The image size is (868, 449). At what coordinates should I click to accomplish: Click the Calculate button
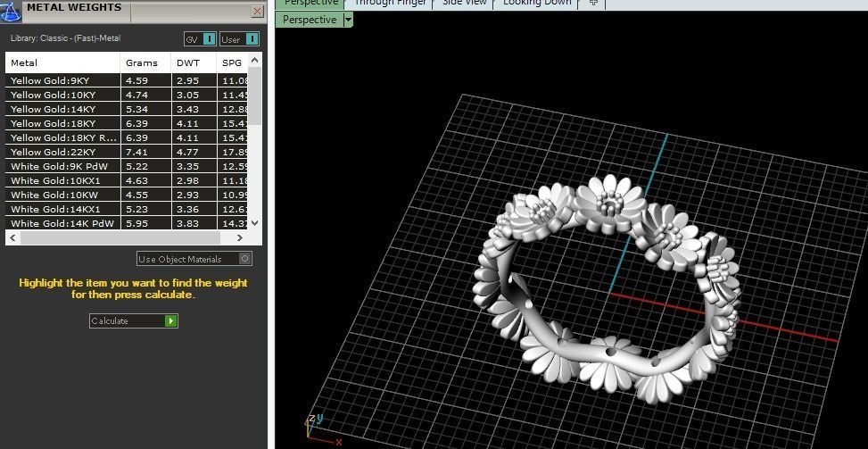[x=134, y=320]
